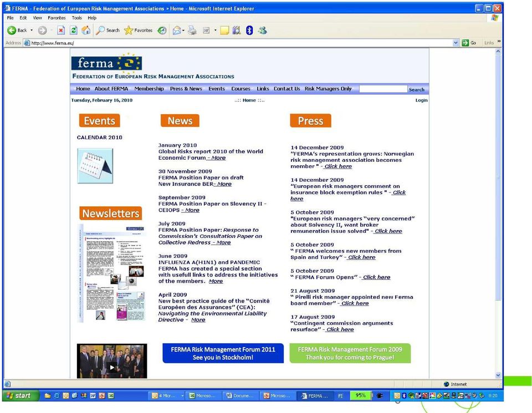Open 'Click here' for FERMA Forum Opens

tap(376, 278)
